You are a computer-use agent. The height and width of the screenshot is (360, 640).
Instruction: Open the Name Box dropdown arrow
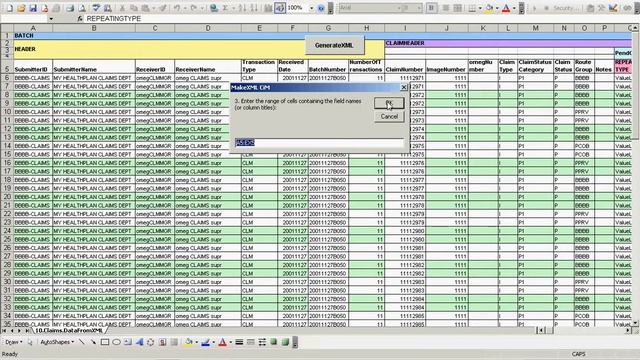51,19
